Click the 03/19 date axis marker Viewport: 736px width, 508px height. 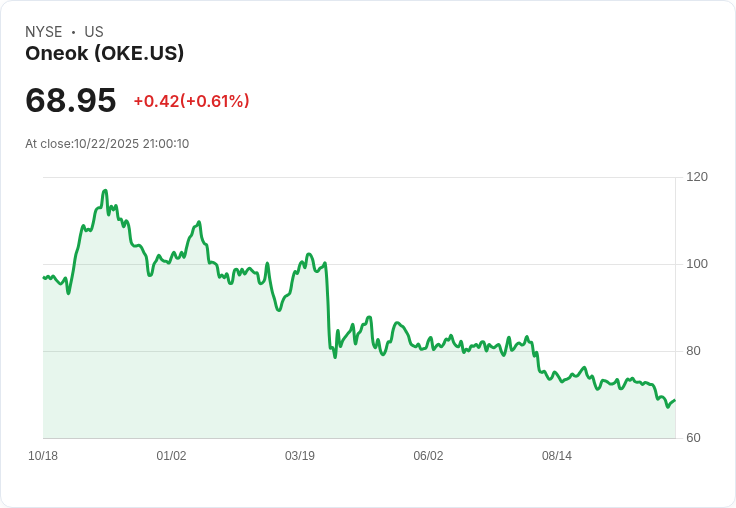click(x=300, y=456)
